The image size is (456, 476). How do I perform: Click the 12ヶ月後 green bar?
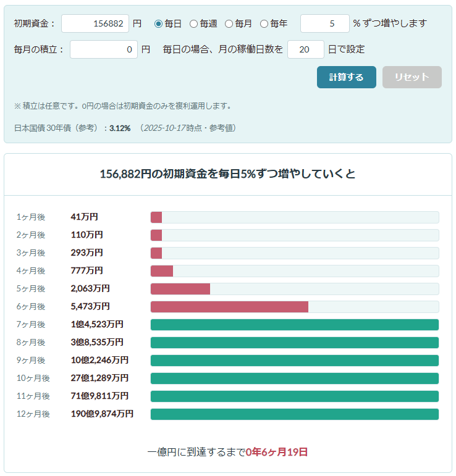click(294, 414)
